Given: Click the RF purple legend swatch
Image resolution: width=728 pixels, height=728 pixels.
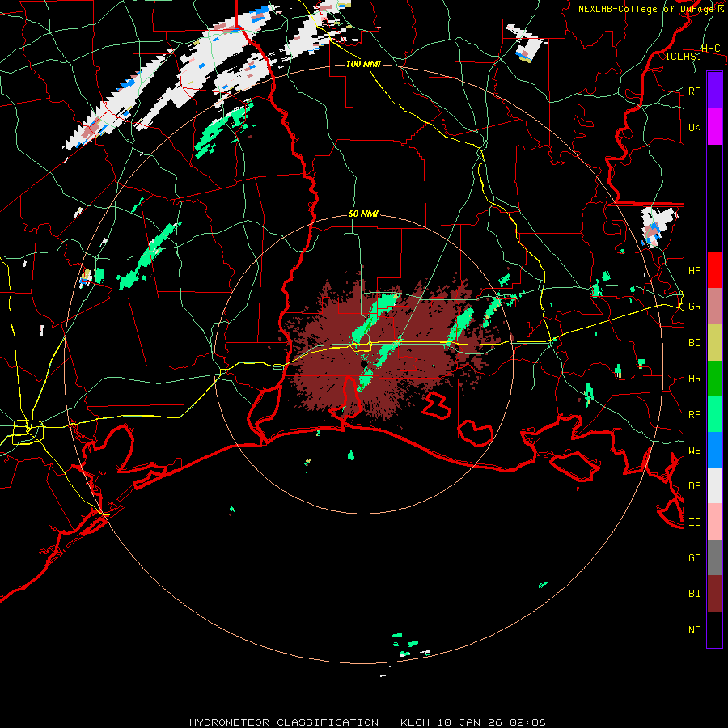Looking at the screenshot, I should [x=714, y=91].
